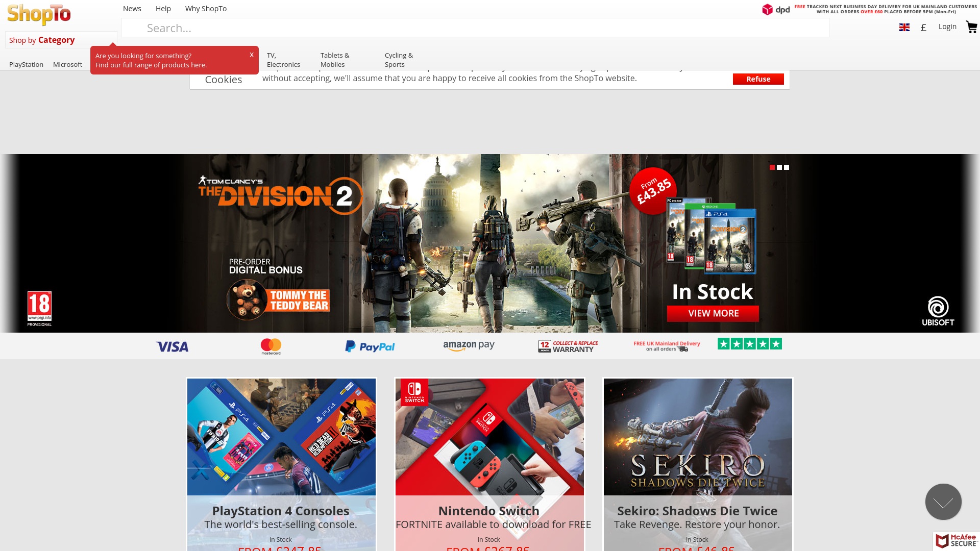The height and width of the screenshot is (551, 980).
Task: Click the McAfee Secure badge
Action: click(956, 541)
